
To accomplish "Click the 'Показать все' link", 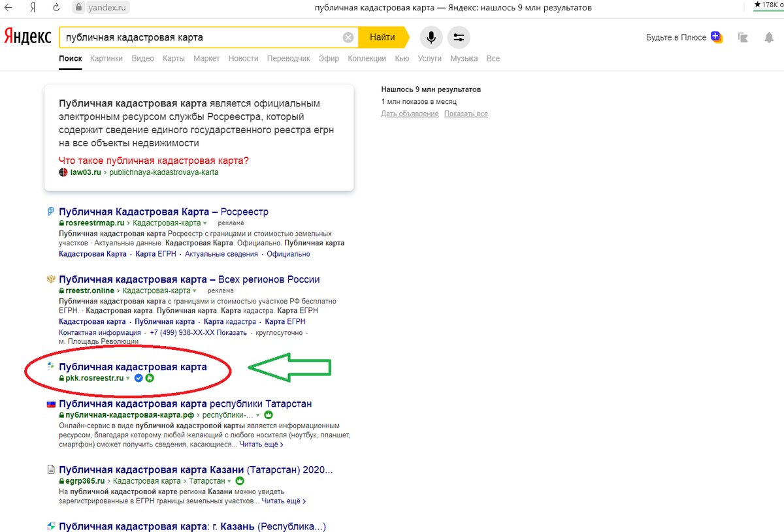I will 466,114.
